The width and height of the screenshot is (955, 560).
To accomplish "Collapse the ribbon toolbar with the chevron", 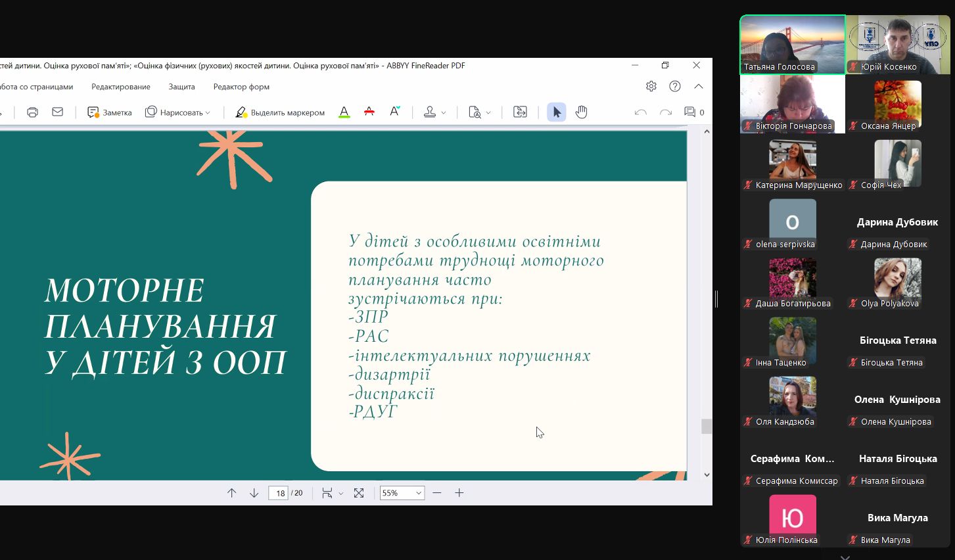I will [x=699, y=86].
